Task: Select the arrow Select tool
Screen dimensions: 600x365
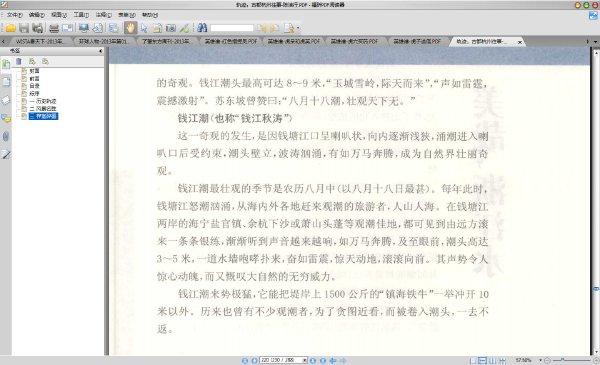Action: [x=144, y=28]
